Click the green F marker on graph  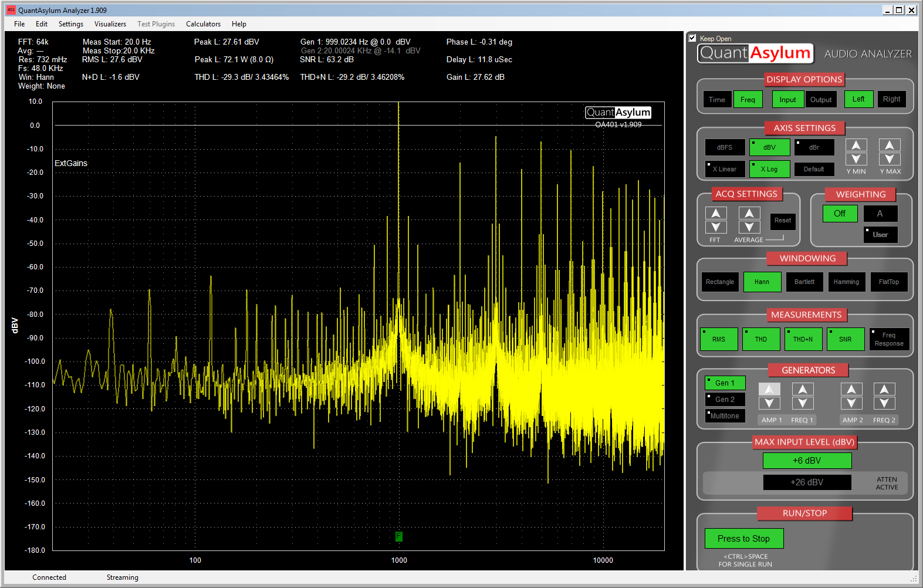click(398, 536)
